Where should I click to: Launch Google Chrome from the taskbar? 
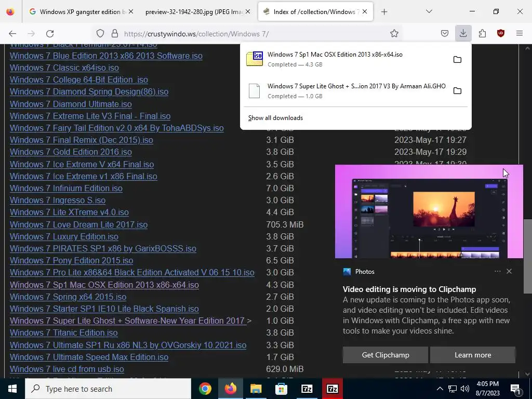click(x=205, y=389)
